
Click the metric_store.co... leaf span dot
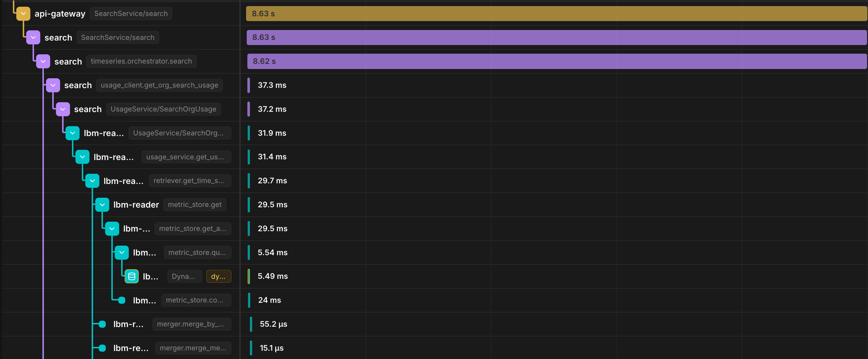[x=122, y=301]
